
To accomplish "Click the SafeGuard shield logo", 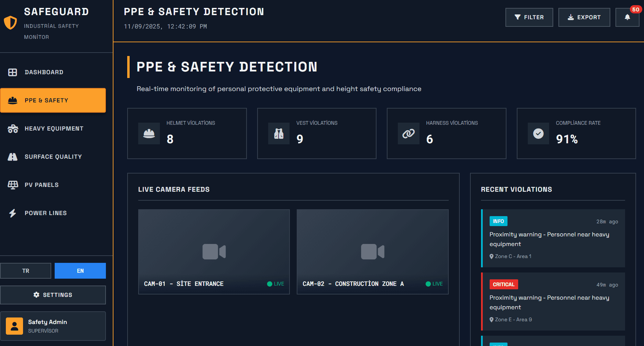I will pyautogui.click(x=10, y=23).
